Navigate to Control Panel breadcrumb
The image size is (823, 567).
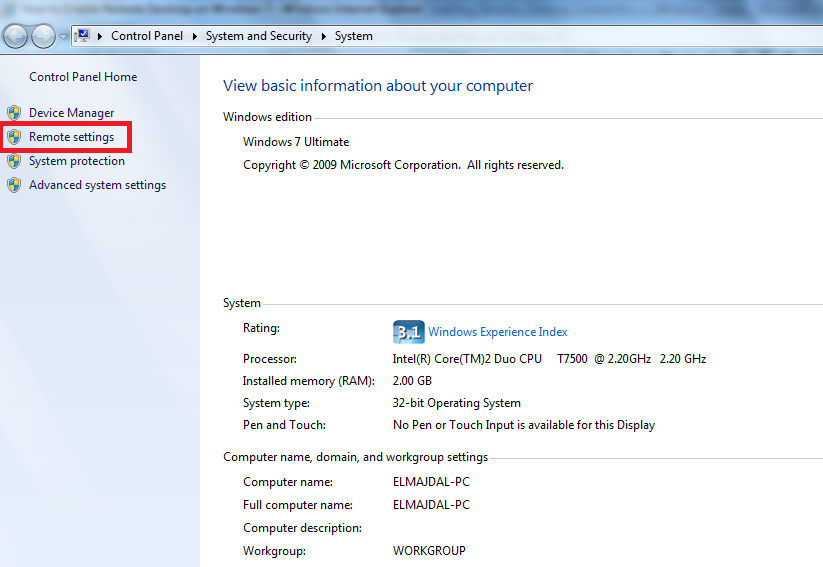[x=146, y=36]
